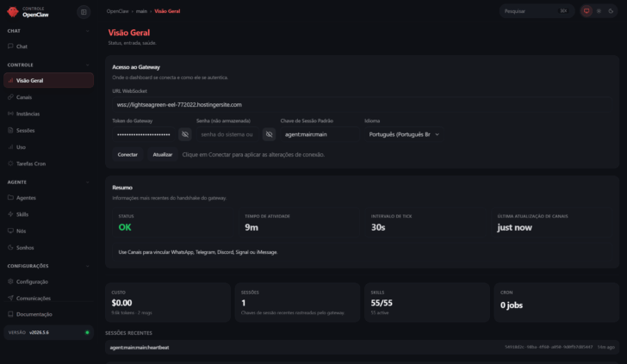Image resolution: width=627 pixels, height=364 pixels.
Task: Click the version v2026.5.6 label
Action: [40, 332]
